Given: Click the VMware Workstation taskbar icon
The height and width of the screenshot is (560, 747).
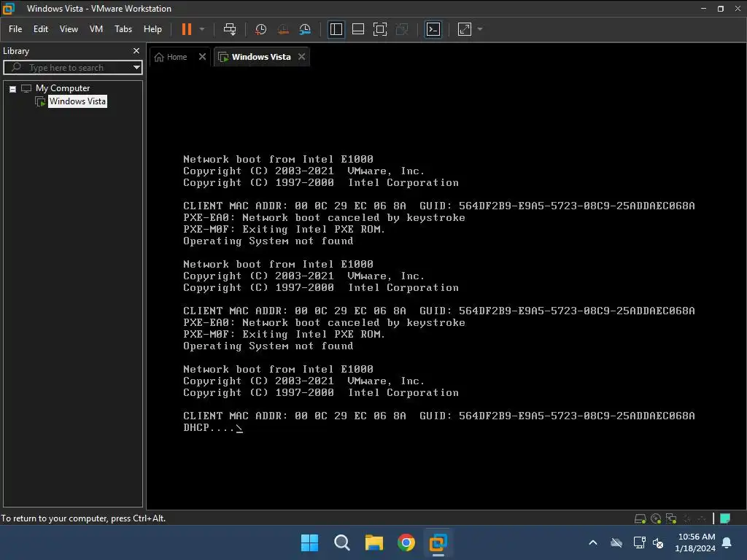Looking at the screenshot, I should click(x=438, y=542).
